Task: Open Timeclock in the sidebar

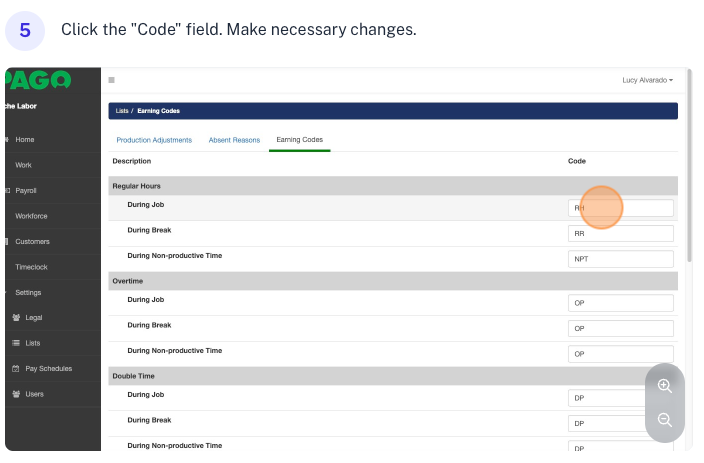Action: (32, 267)
